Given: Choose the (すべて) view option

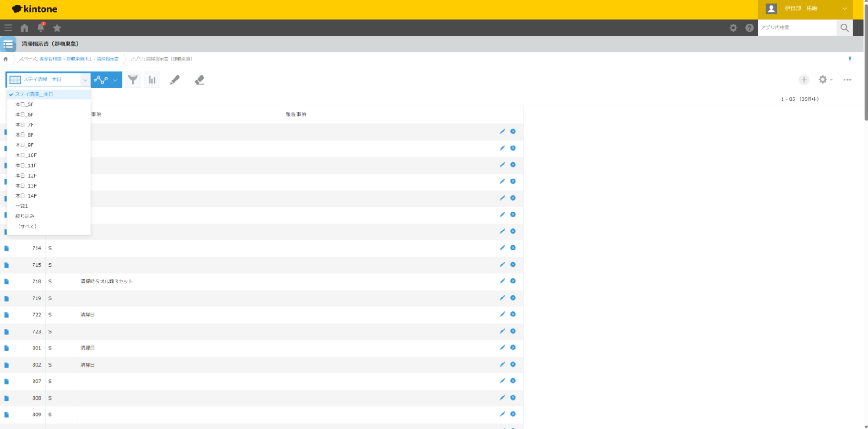Looking at the screenshot, I should point(27,226).
